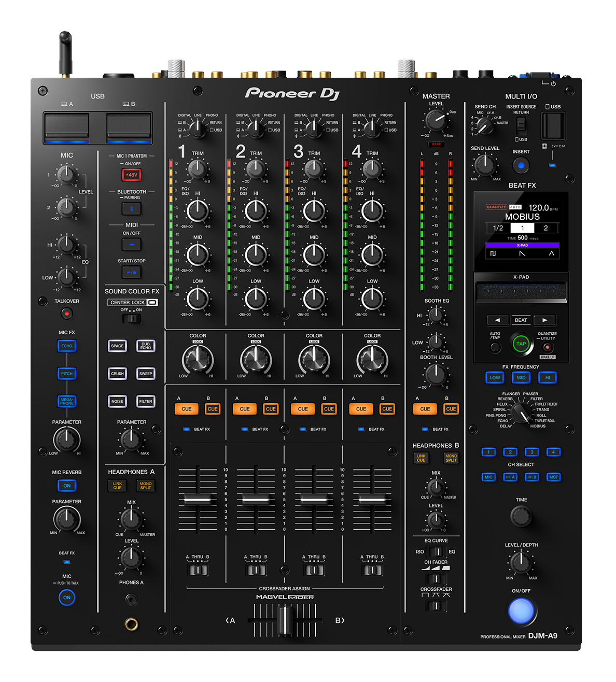Viewport: 616px width, 682px height.
Task: Select FX FREQUENCY LOW button
Action: point(495,377)
